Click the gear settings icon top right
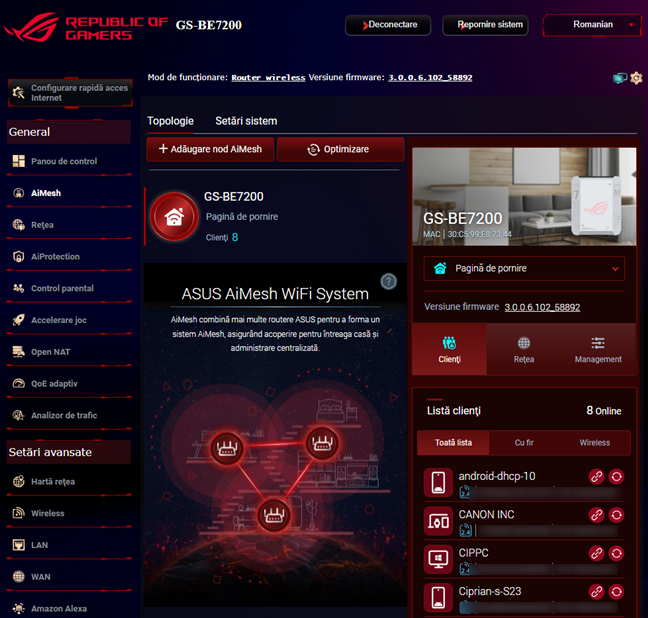Screen dimensions: 648x618 pyautogui.click(x=636, y=78)
